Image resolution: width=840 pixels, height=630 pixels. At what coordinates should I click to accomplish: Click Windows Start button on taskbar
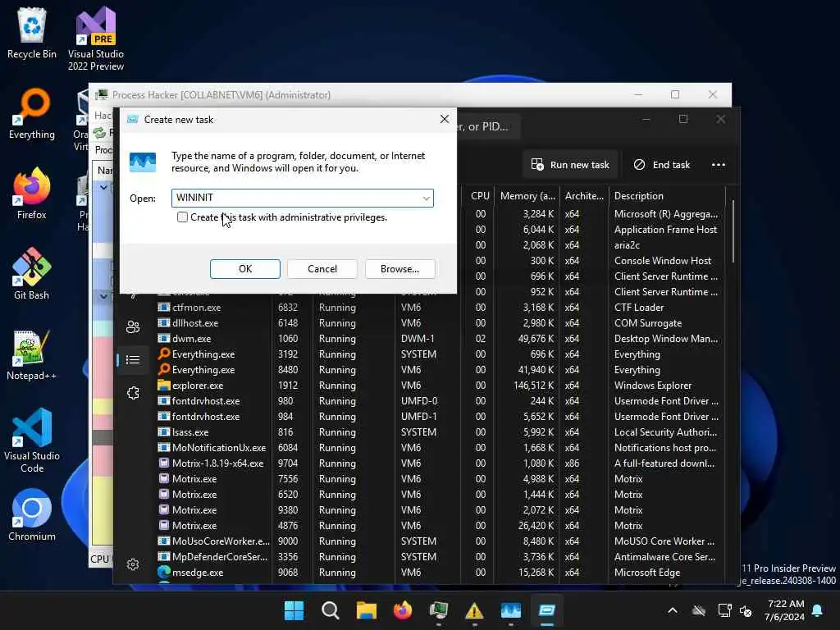[294, 610]
